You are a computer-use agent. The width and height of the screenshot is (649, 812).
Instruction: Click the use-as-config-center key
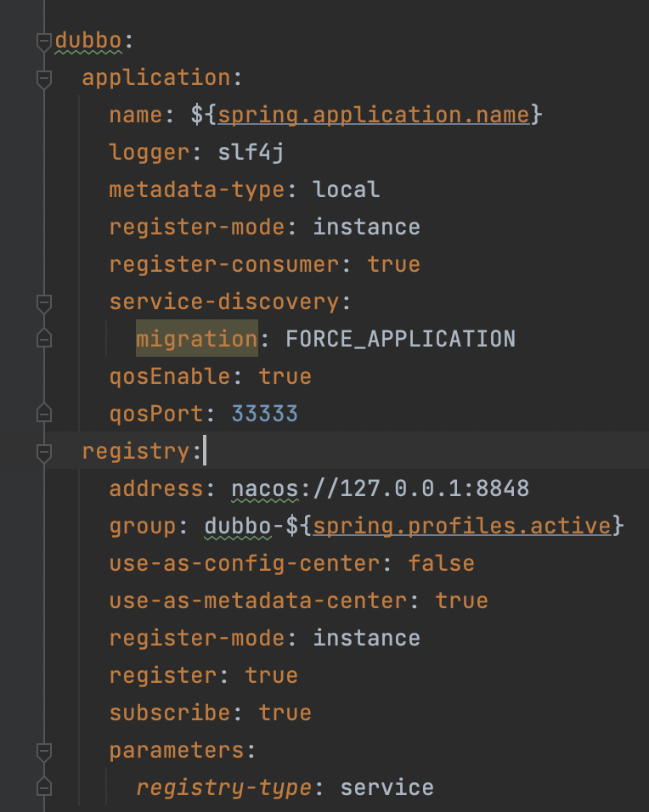pyautogui.click(x=245, y=563)
